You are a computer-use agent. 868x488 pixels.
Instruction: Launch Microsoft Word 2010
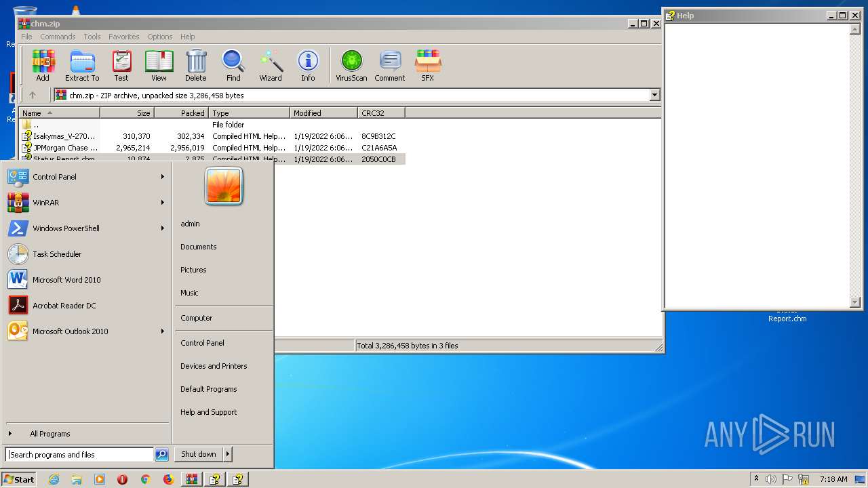click(x=86, y=280)
